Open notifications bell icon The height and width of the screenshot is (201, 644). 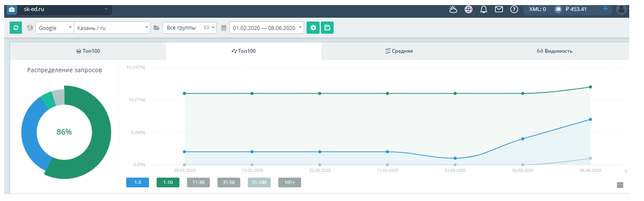484,9
